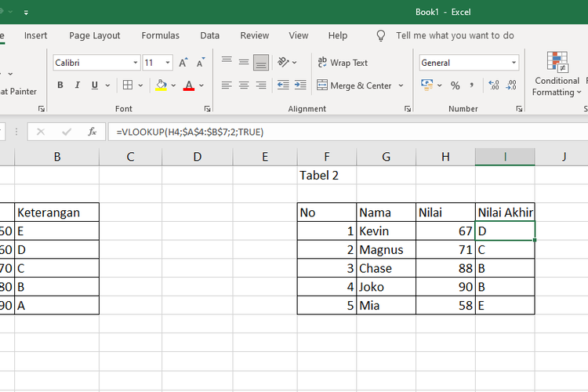This screenshot has width=588, height=392.
Task: Click the formula bar containing VLOOKUP
Action: click(345, 132)
